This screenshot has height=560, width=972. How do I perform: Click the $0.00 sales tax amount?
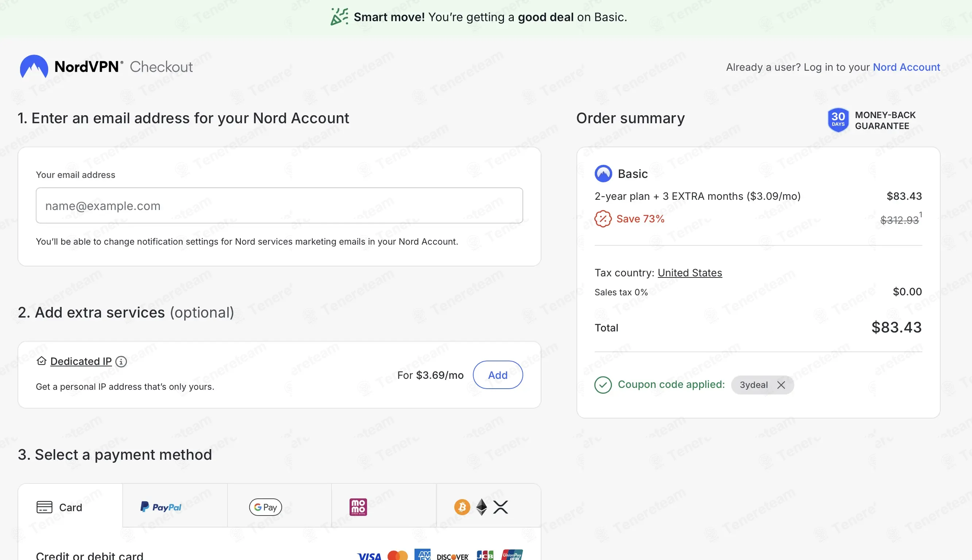pyautogui.click(x=907, y=292)
